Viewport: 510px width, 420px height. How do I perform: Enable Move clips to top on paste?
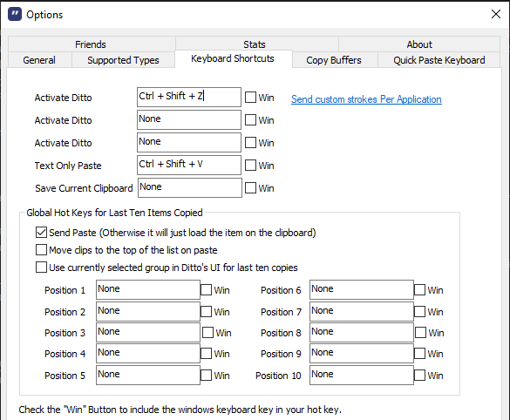(41, 250)
